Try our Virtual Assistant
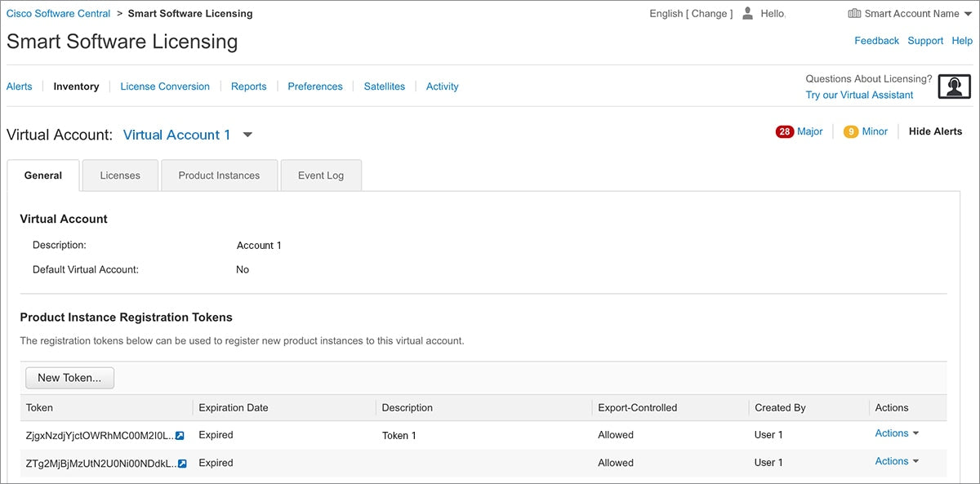Image resolution: width=980 pixels, height=484 pixels. (858, 95)
